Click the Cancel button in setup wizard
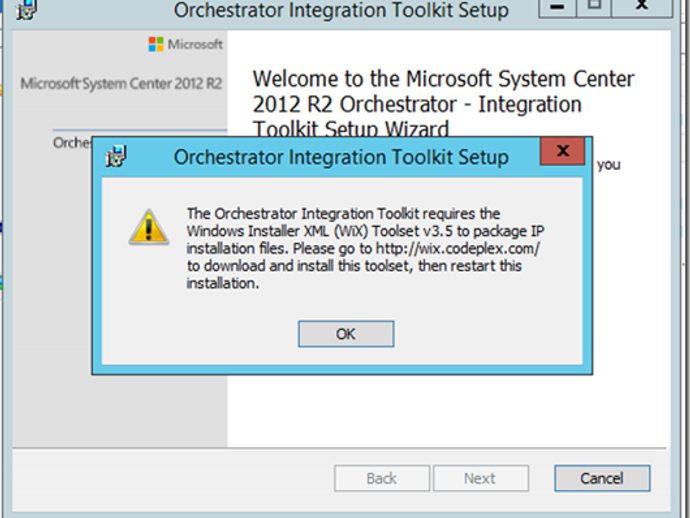Image resolution: width=690 pixels, height=518 pixels. pos(602,478)
